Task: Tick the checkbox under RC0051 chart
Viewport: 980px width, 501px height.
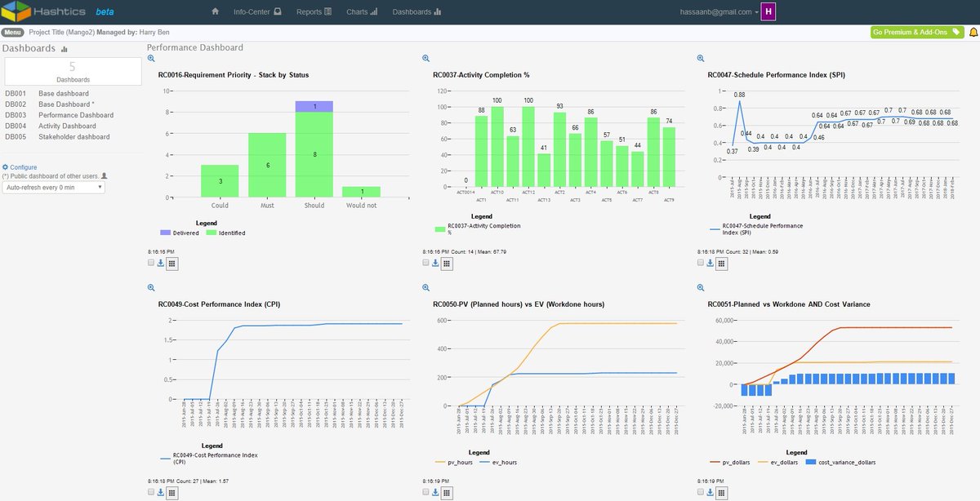Action: coord(701,492)
